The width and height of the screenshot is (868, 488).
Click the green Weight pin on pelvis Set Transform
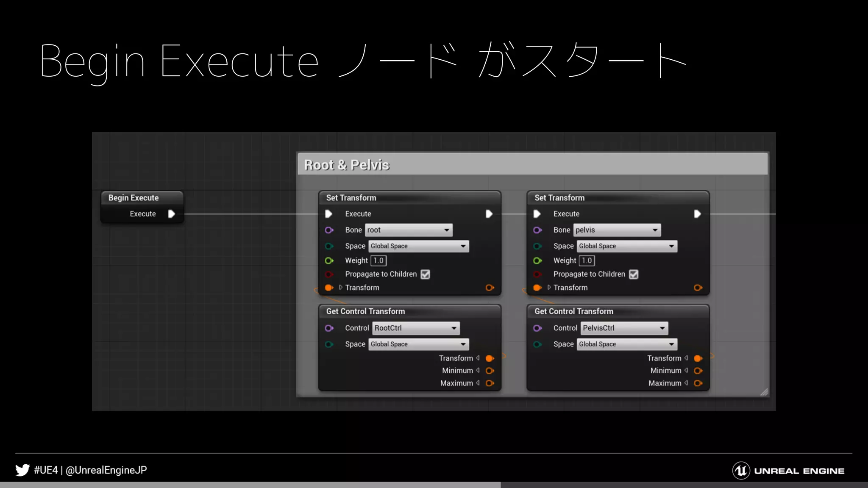click(538, 261)
